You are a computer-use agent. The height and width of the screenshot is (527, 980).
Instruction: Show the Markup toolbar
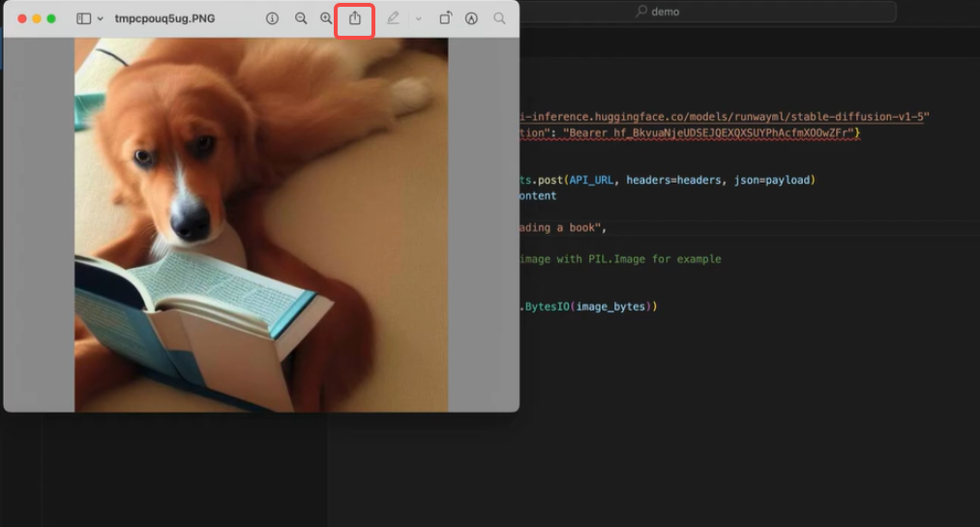[471, 18]
